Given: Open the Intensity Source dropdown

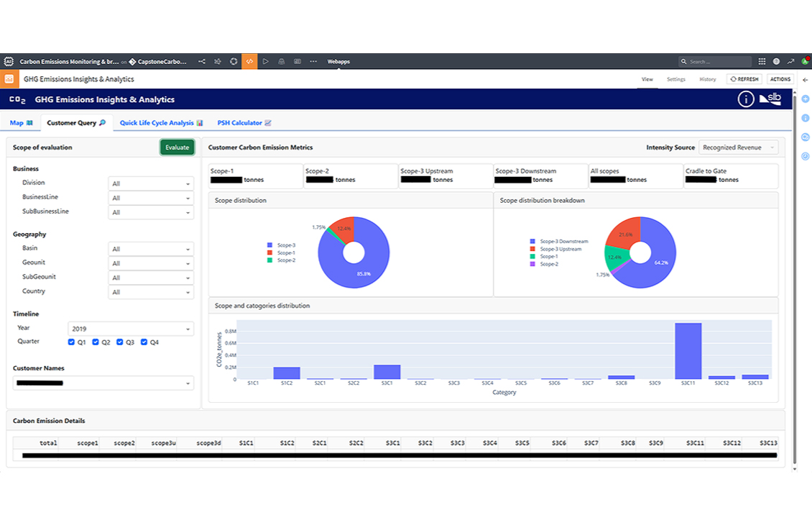Looking at the screenshot, I should tap(739, 147).
